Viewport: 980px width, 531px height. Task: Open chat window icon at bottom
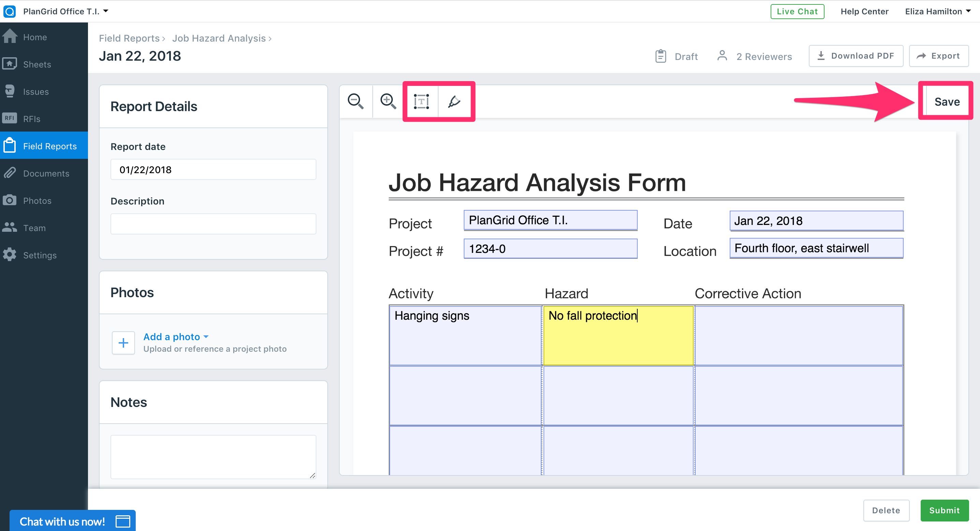click(x=123, y=521)
